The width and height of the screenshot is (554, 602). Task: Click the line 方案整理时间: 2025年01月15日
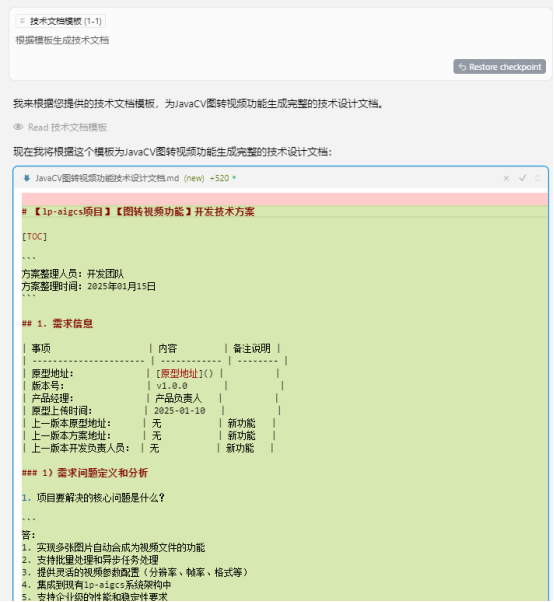[x=89, y=286]
